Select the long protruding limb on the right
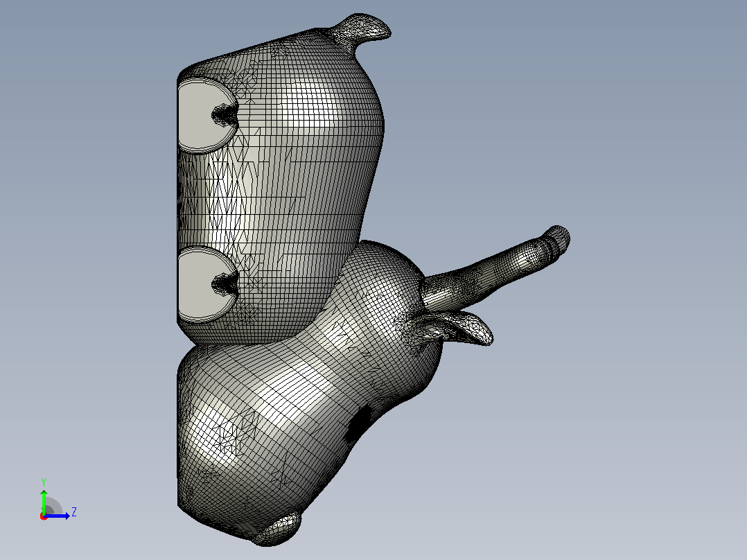 (495, 268)
